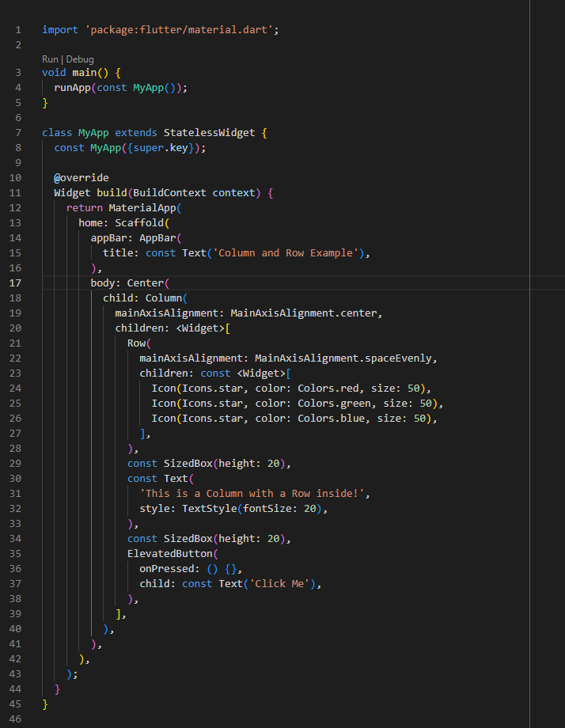Click 'MainAxisAlignment.spaceEvenly' value
This screenshot has height=728, width=565.
(343, 358)
